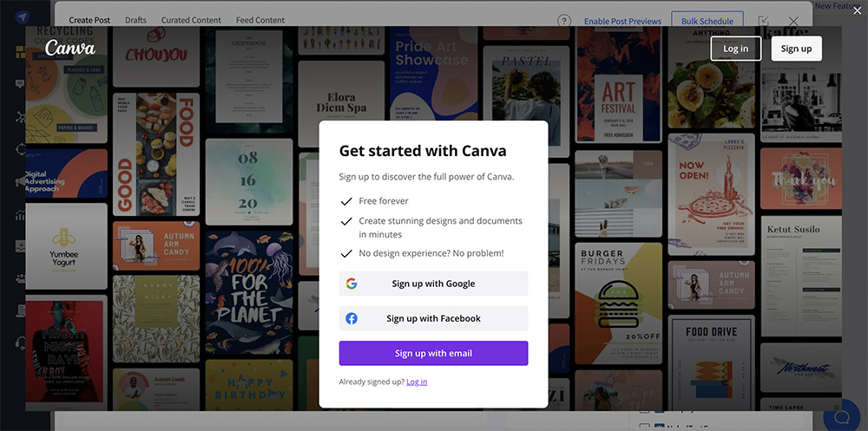Click the Sign up button in Canva header
The image size is (868, 431).
796,49
